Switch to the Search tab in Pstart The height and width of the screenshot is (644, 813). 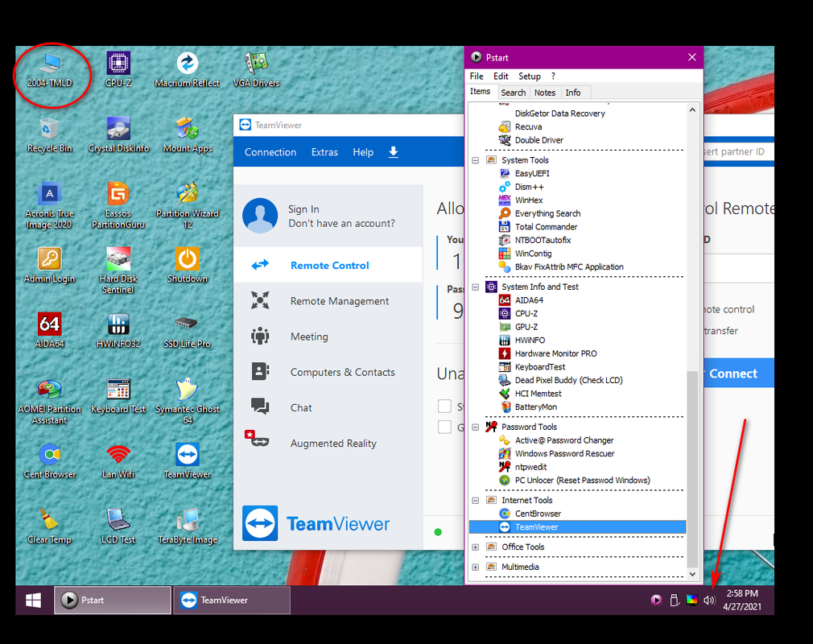(x=514, y=93)
